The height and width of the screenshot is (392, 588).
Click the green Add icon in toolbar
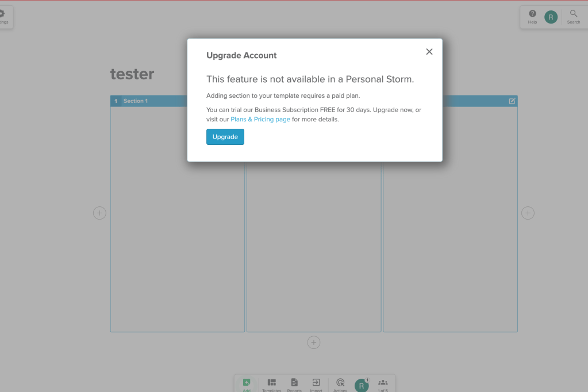click(x=247, y=385)
